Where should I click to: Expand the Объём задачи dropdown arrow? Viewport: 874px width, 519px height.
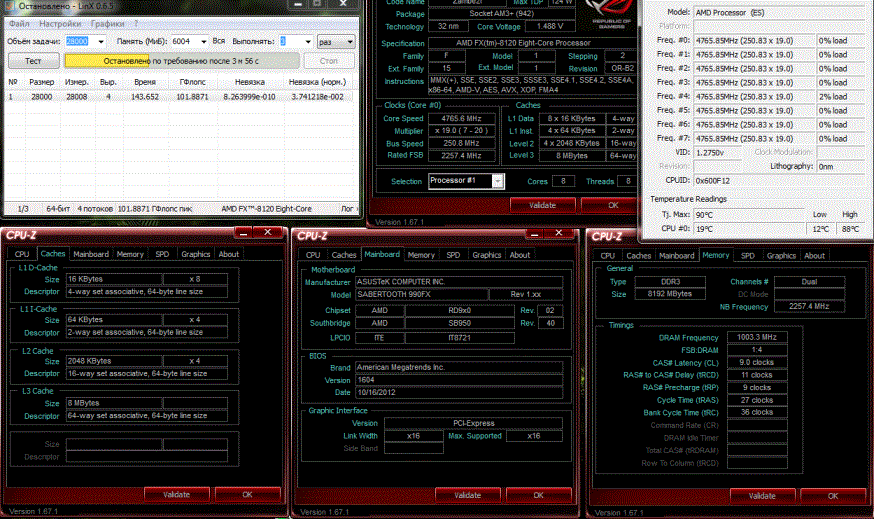click(100, 42)
